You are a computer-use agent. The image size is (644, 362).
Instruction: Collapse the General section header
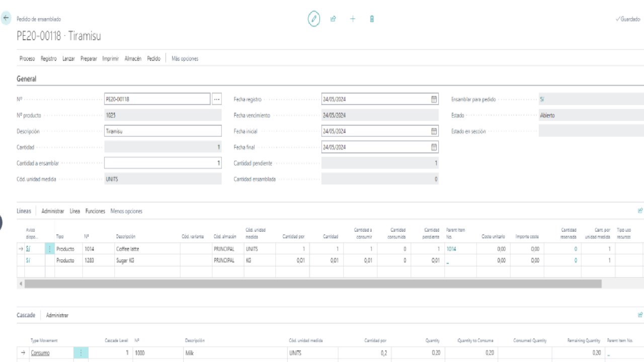click(x=27, y=79)
